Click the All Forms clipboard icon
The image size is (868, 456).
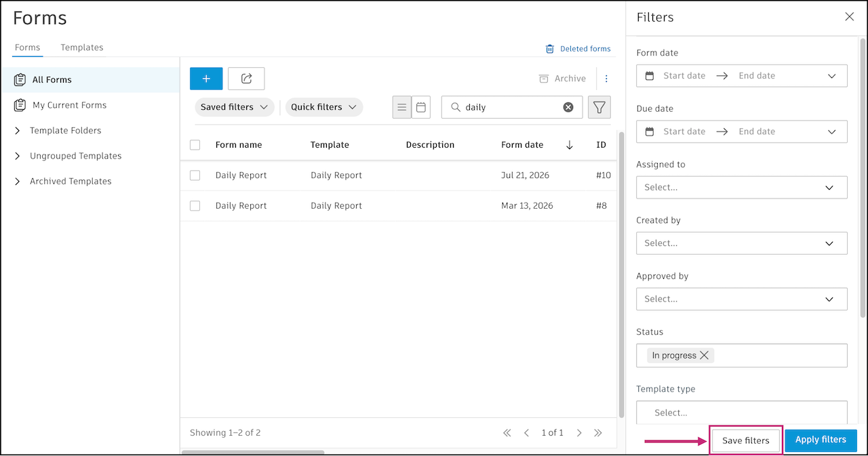point(20,80)
